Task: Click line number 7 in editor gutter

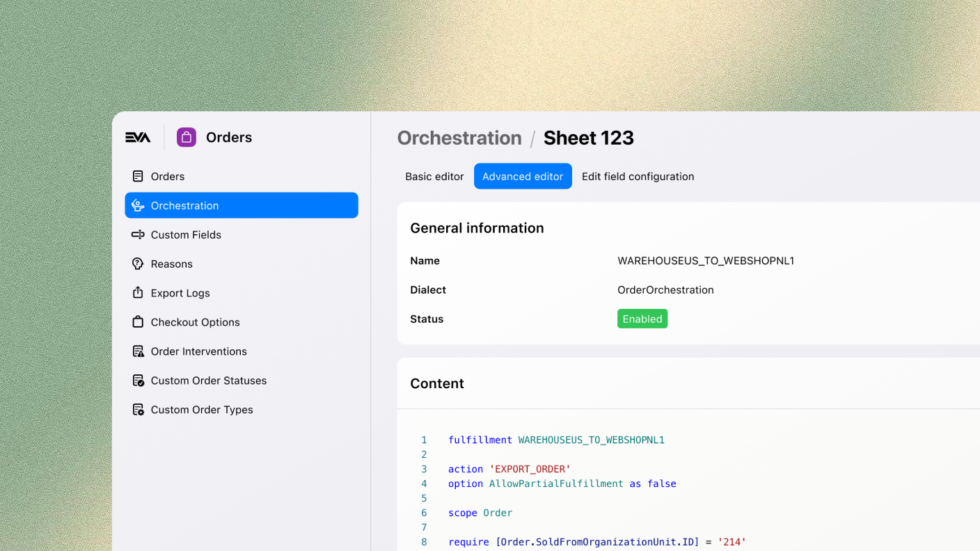Action: [x=424, y=528]
